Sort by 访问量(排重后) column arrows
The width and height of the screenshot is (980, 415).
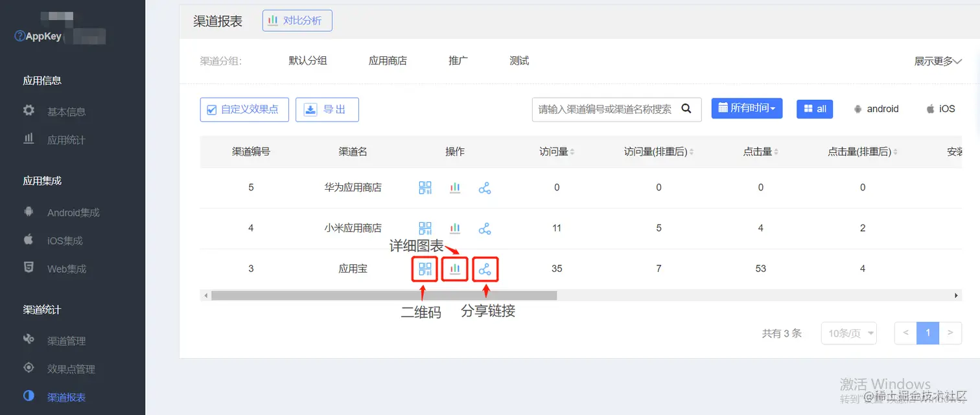[692, 152]
